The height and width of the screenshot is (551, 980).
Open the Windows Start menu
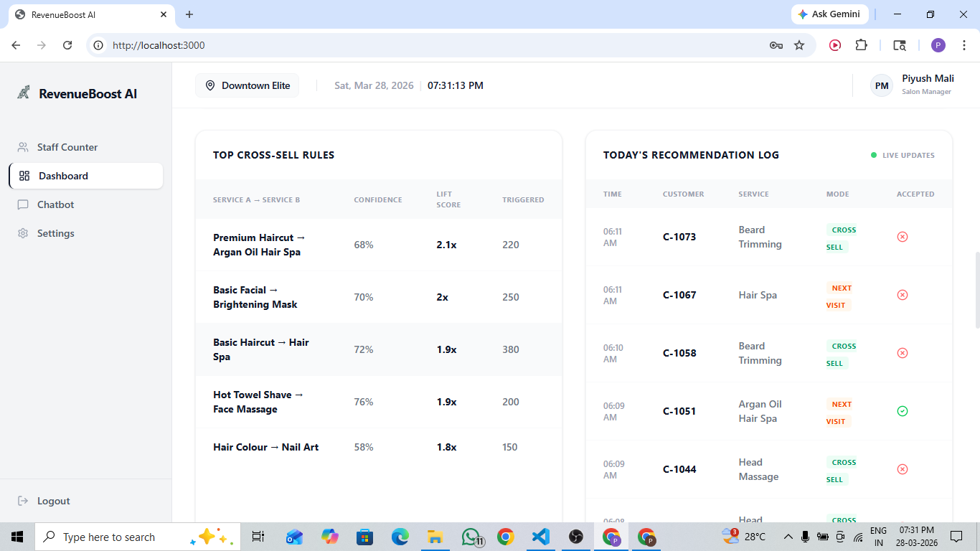click(x=17, y=537)
